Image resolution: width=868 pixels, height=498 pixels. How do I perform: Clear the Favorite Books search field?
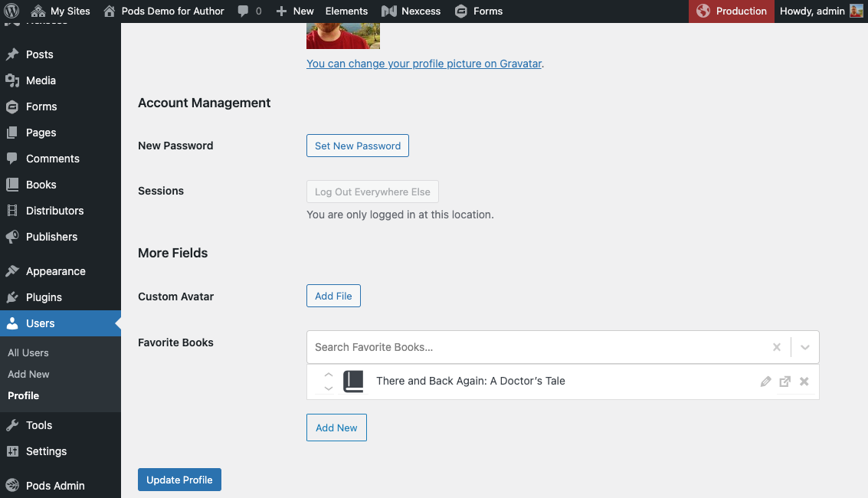click(776, 346)
